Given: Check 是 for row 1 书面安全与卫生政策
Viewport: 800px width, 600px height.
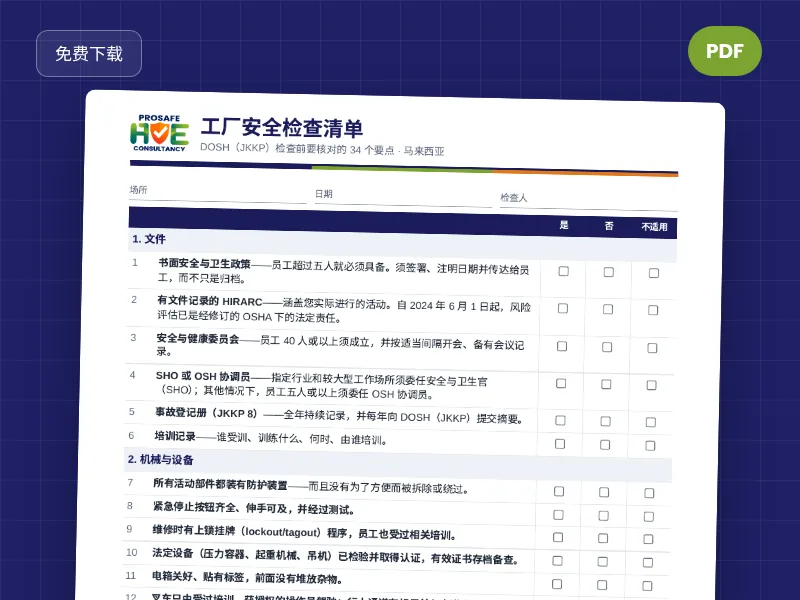Looking at the screenshot, I should pos(563,271).
